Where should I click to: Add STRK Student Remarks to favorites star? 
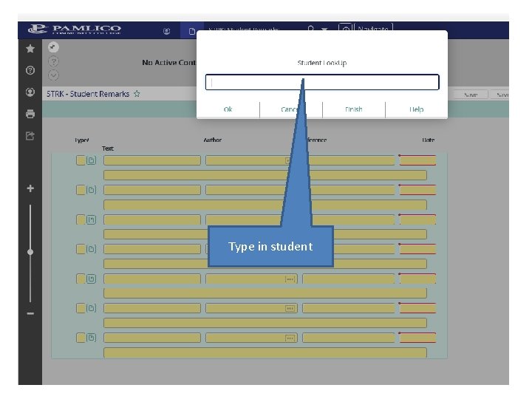click(137, 94)
